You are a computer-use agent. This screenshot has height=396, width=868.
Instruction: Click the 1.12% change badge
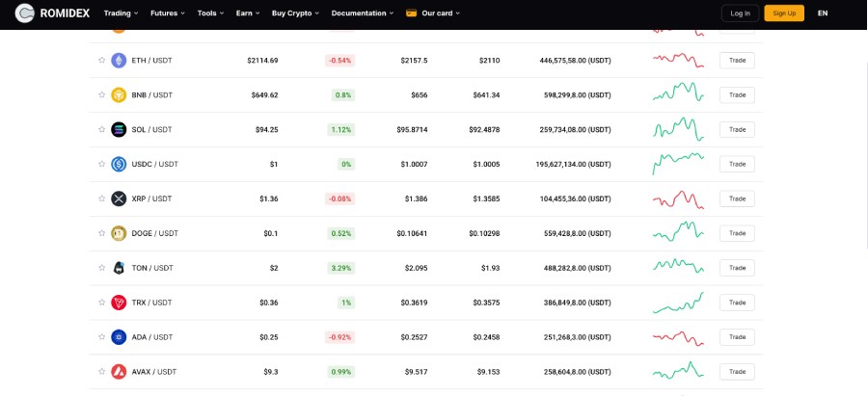coord(341,129)
